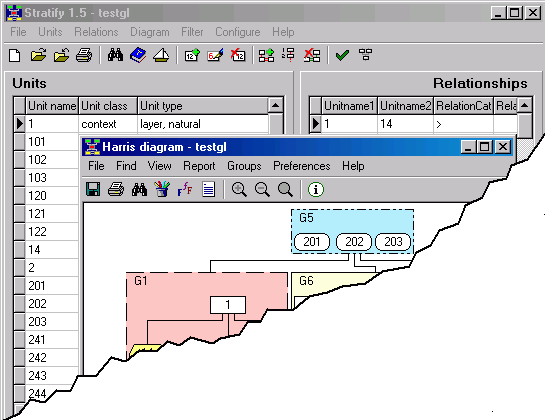Viewport: 545px width, 420px height.
Task: Click the second open folder icon in Stratify toolbar
Action: (62, 55)
